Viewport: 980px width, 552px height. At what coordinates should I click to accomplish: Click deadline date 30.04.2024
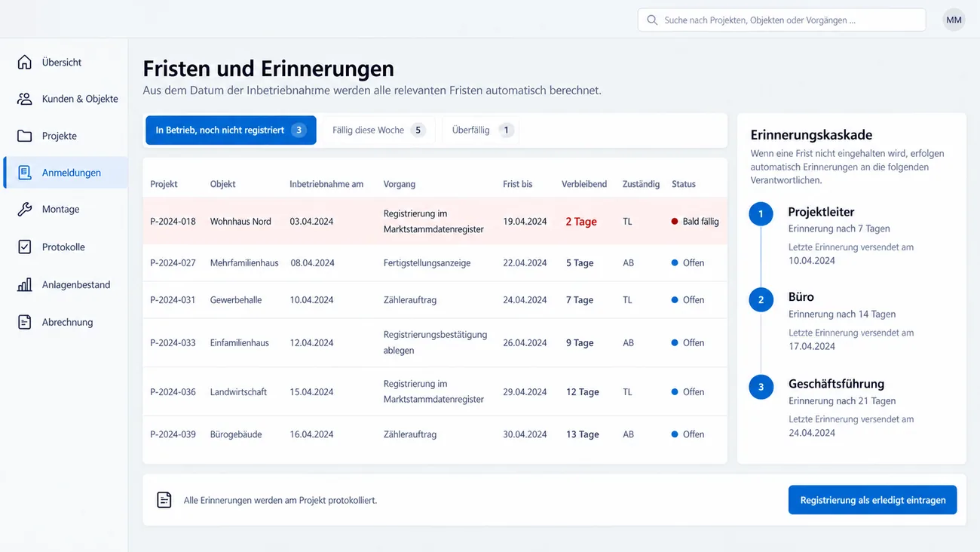[x=525, y=434]
